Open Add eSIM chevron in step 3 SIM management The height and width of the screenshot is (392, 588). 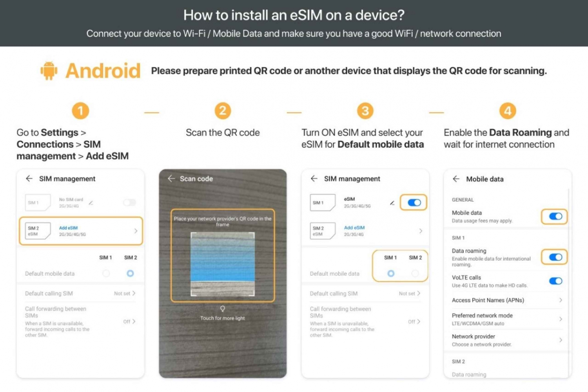pos(421,231)
